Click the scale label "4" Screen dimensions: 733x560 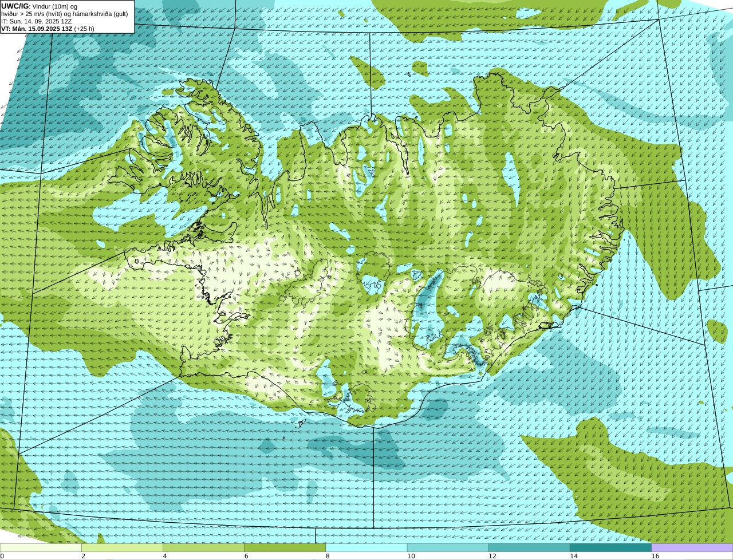(164, 556)
